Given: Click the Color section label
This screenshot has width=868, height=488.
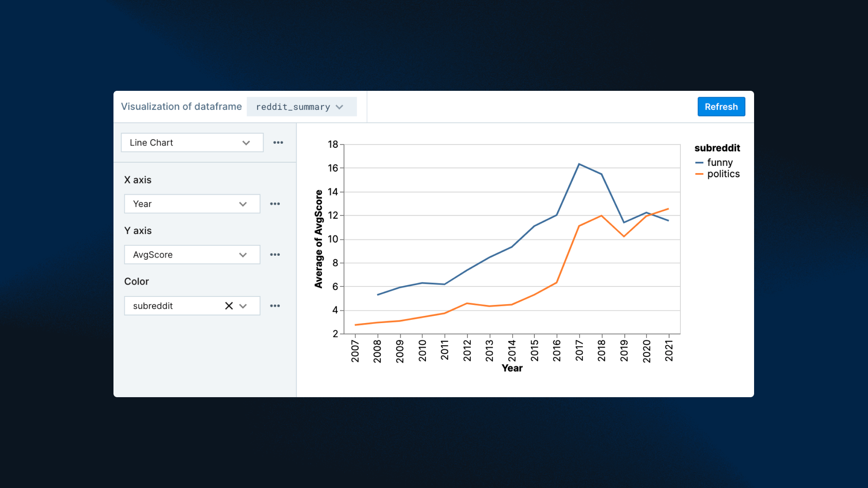Looking at the screenshot, I should pos(137,282).
